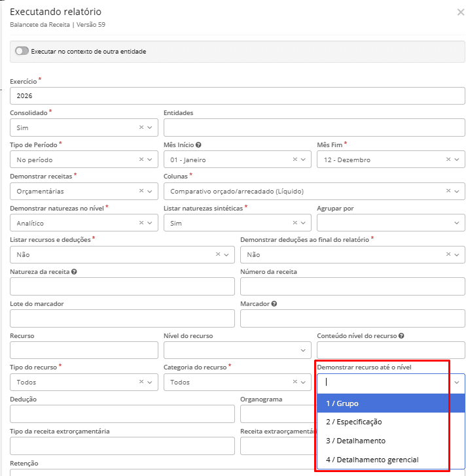Open the Nível do recurso dropdown
The image size is (466, 476).
pos(303,350)
